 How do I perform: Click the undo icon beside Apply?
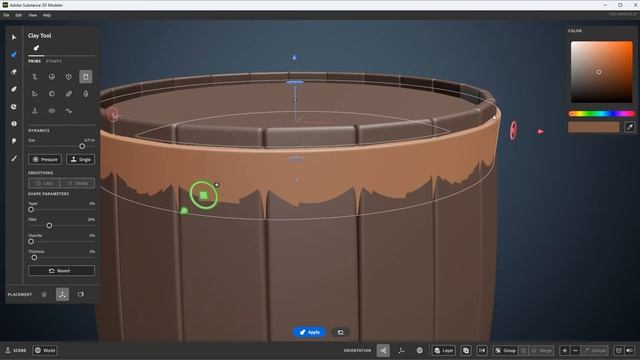(340, 332)
